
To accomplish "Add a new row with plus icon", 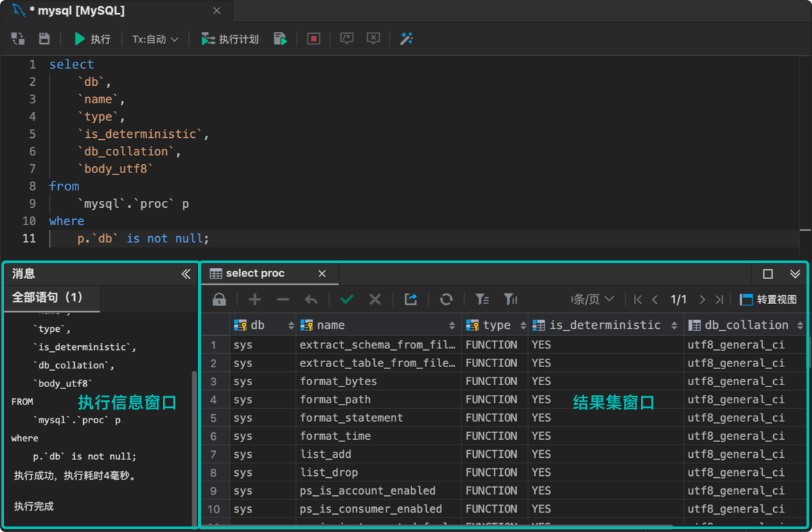I will pos(255,299).
